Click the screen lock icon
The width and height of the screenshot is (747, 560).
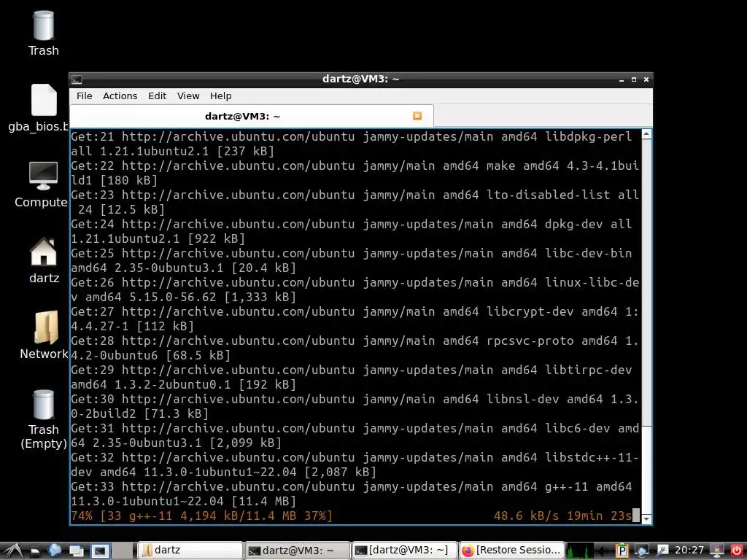click(717, 550)
